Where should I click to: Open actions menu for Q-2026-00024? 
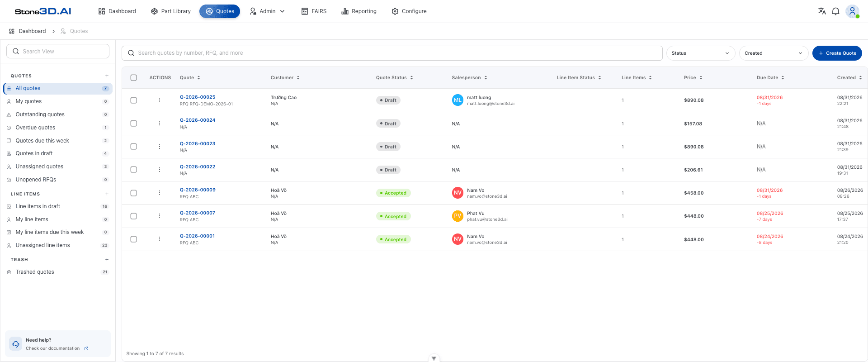click(x=160, y=123)
